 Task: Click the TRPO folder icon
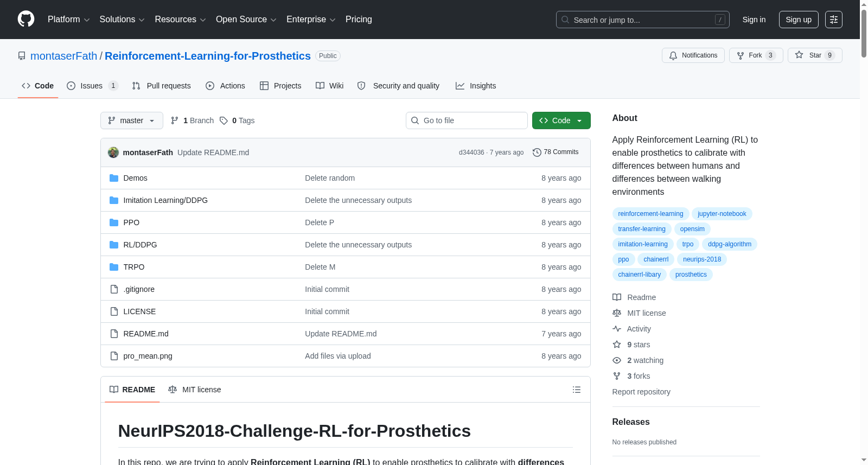click(x=114, y=267)
